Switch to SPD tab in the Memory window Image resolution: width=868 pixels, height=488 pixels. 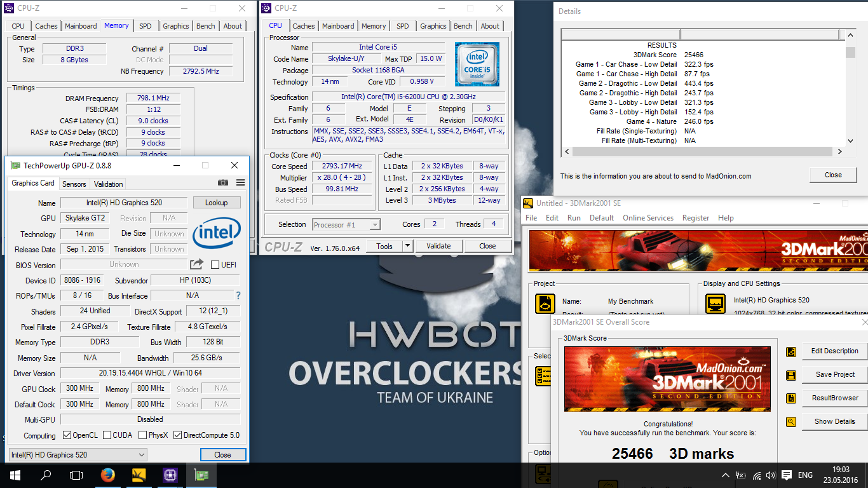tap(146, 26)
